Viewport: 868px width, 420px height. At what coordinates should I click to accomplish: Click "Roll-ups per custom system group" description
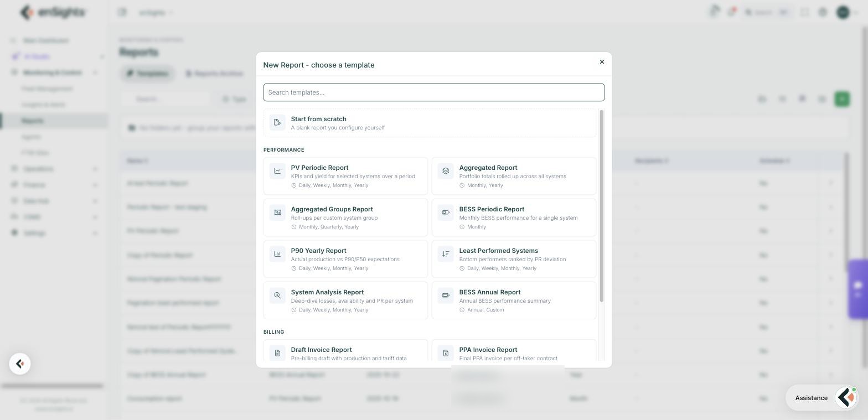pyautogui.click(x=334, y=218)
